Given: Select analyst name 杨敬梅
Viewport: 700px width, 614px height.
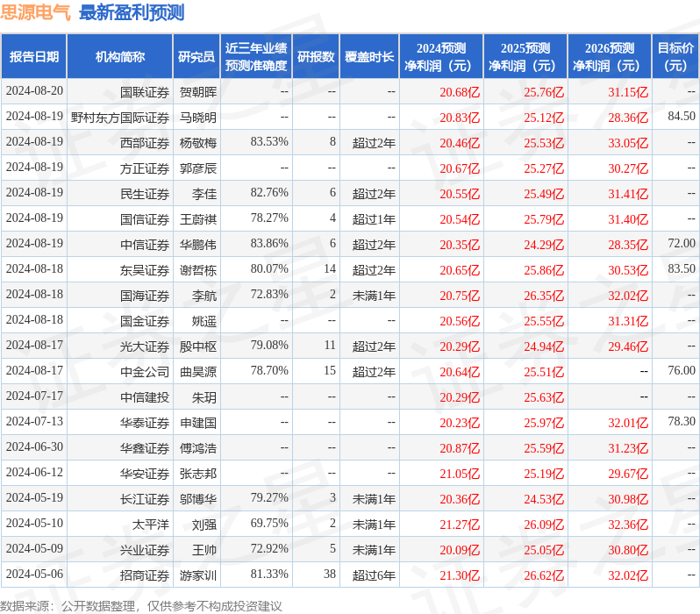Looking at the screenshot, I should point(197,142).
